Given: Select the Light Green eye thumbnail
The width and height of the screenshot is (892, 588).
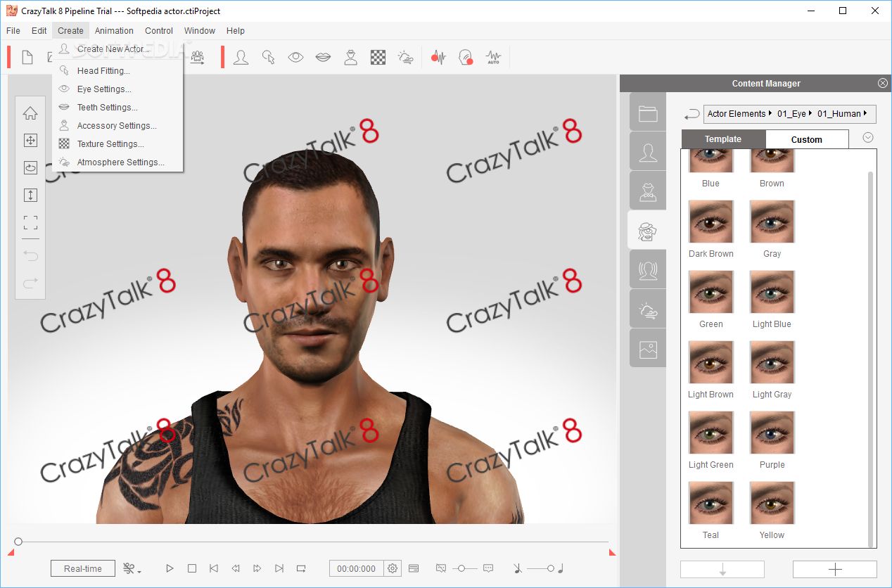Looking at the screenshot, I should point(711,433).
